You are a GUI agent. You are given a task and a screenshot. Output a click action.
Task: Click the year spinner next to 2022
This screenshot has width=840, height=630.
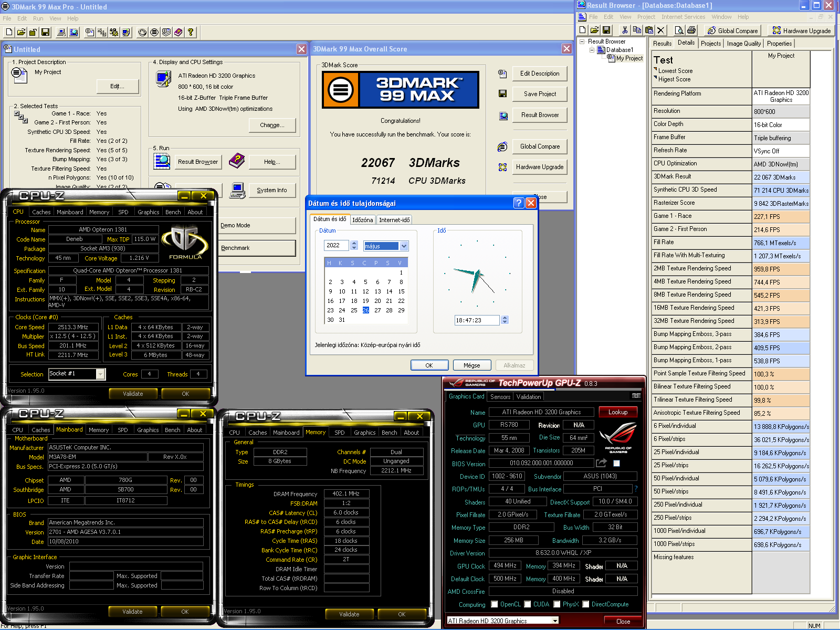coord(354,245)
